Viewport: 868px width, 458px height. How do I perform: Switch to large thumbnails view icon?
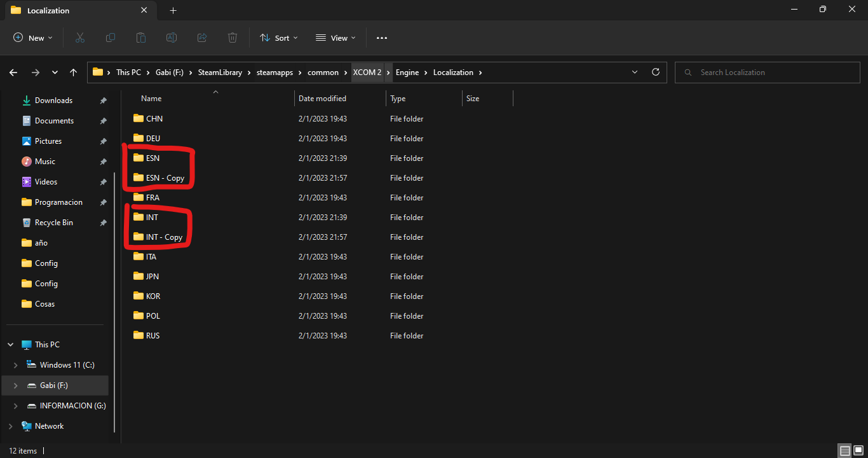pyautogui.click(x=858, y=451)
